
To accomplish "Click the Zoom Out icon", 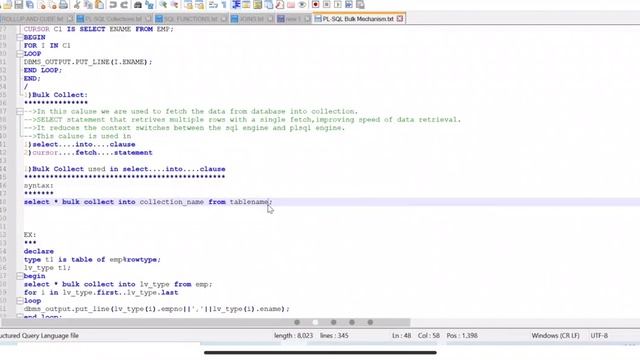I will [x=174, y=5].
